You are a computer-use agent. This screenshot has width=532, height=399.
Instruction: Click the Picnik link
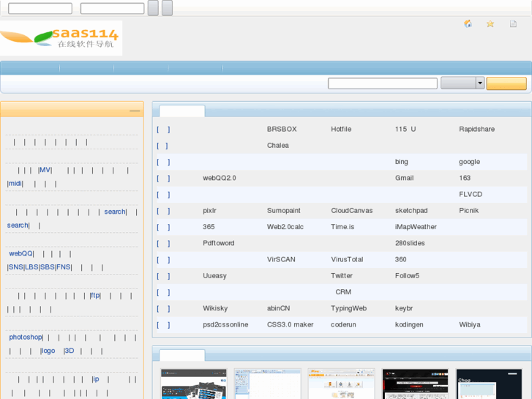point(471,211)
